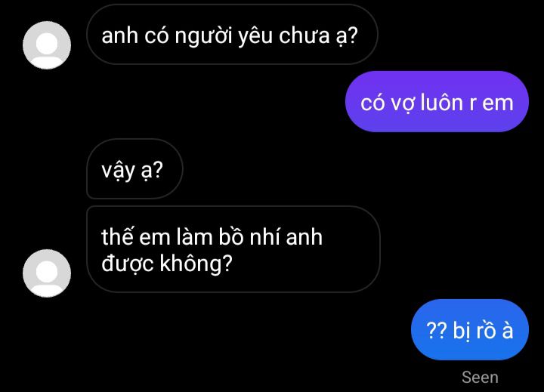Image resolution: width=544 pixels, height=392 pixels.
Task: Select the last sent message above "Seen"
Action: coord(470,329)
